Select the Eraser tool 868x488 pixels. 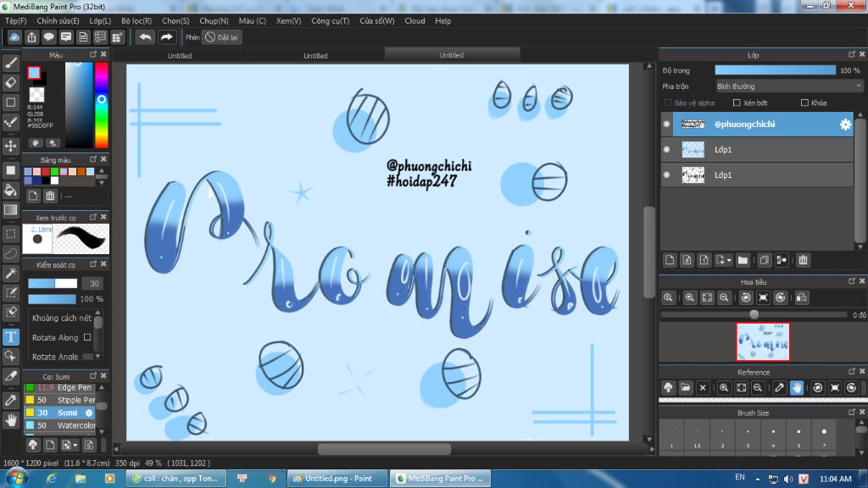[10, 82]
